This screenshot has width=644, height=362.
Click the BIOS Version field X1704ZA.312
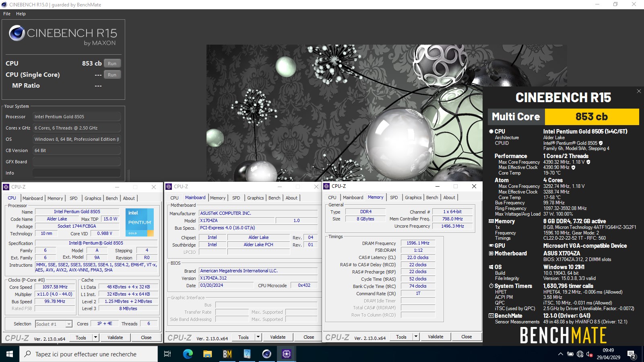258,278
